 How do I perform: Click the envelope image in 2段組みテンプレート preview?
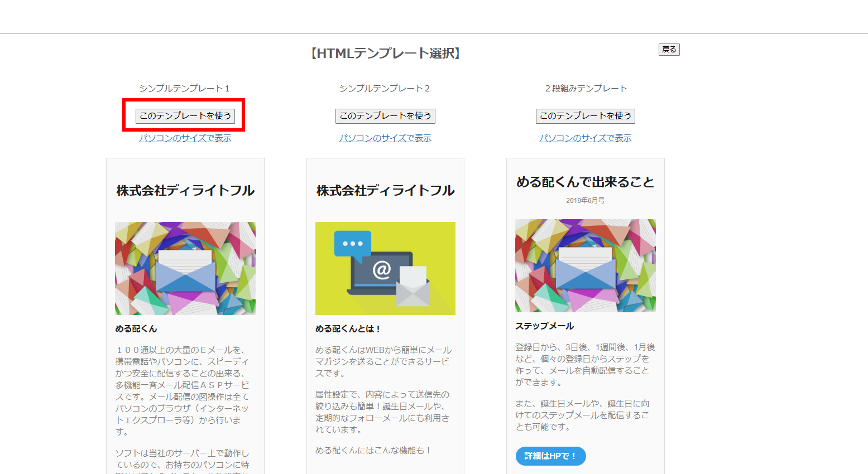[x=586, y=265]
